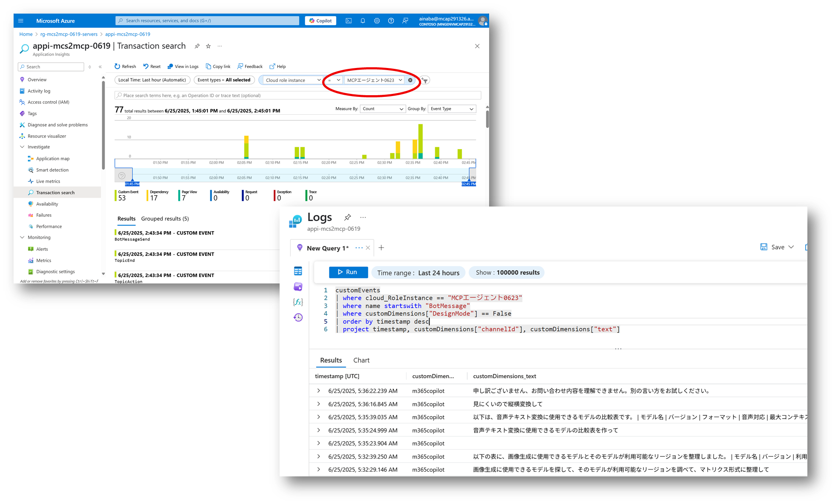Click Save in Logs toolbar
The height and width of the screenshot is (504, 835).
point(772,247)
